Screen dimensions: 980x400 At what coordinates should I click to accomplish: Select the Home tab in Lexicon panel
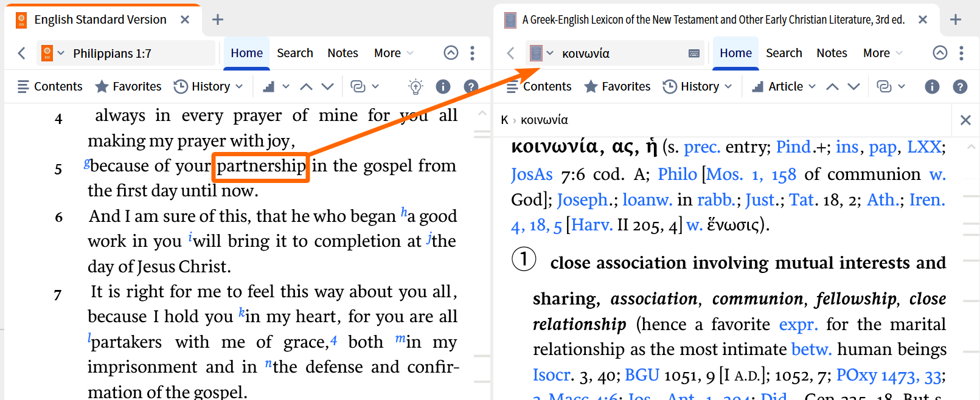tap(735, 53)
